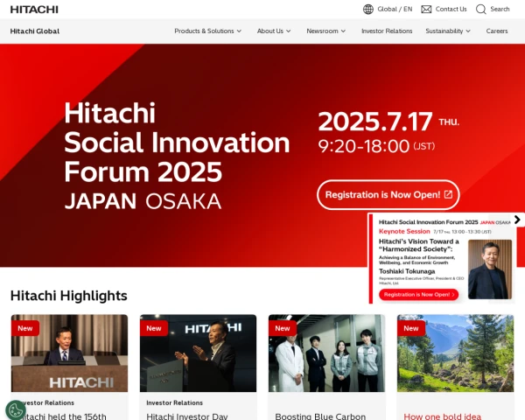Screen dimensions: 525x420
Task: Click the small Registration is Now Open button in popup
Action: coord(418,295)
